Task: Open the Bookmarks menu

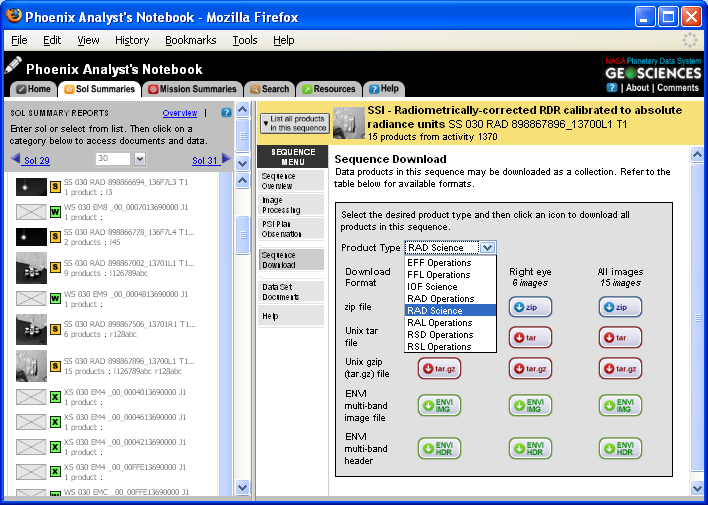Action: pyautogui.click(x=190, y=40)
